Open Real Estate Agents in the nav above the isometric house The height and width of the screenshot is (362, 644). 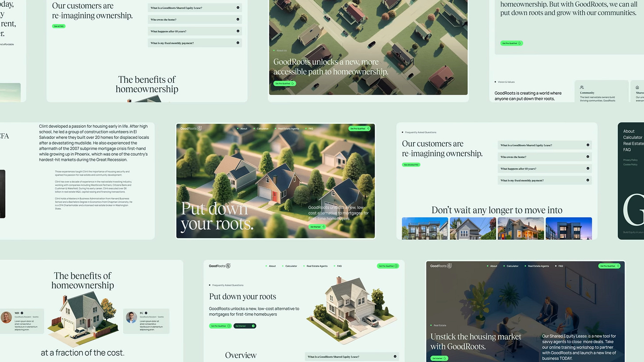tap(317, 266)
